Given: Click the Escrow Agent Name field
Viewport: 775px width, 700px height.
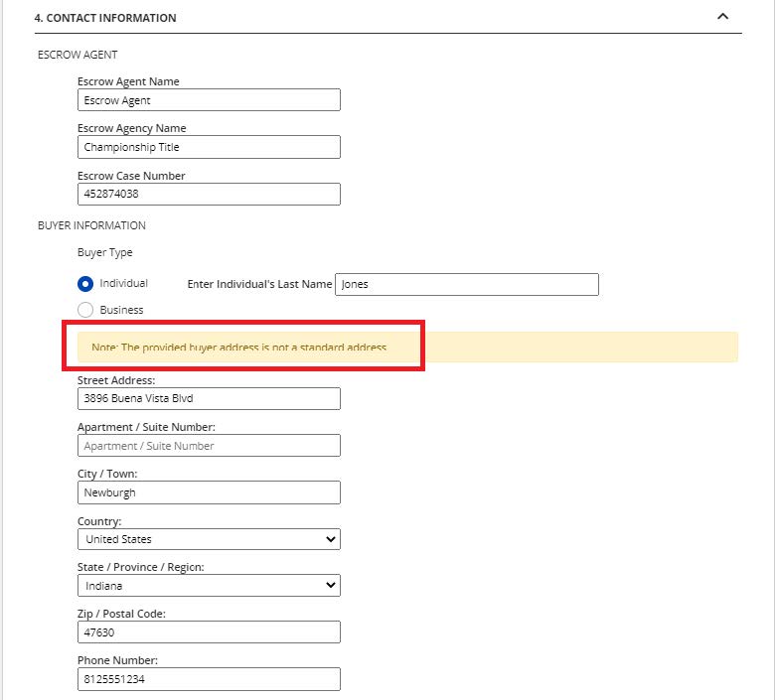Looking at the screenshot, I should tap(209, 100).
